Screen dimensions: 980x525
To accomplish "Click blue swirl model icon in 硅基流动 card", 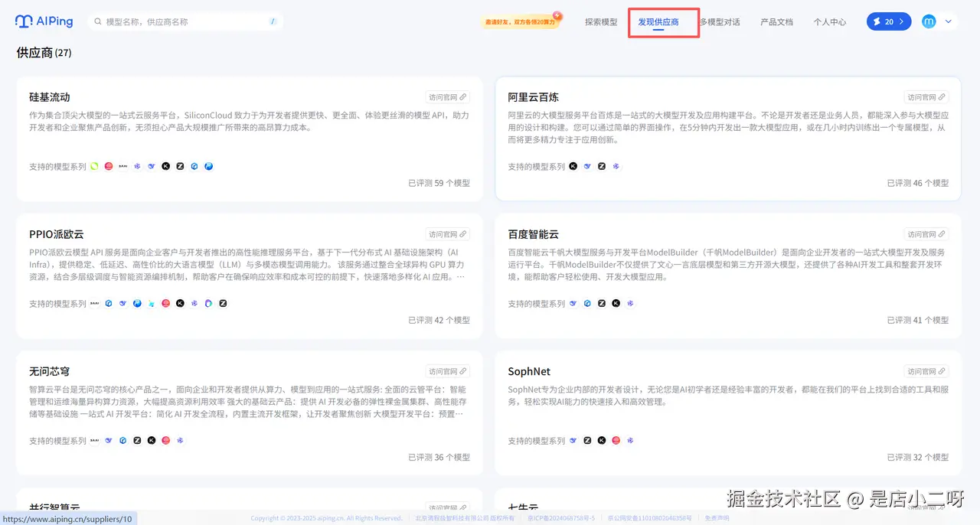I will pos(208,166).
